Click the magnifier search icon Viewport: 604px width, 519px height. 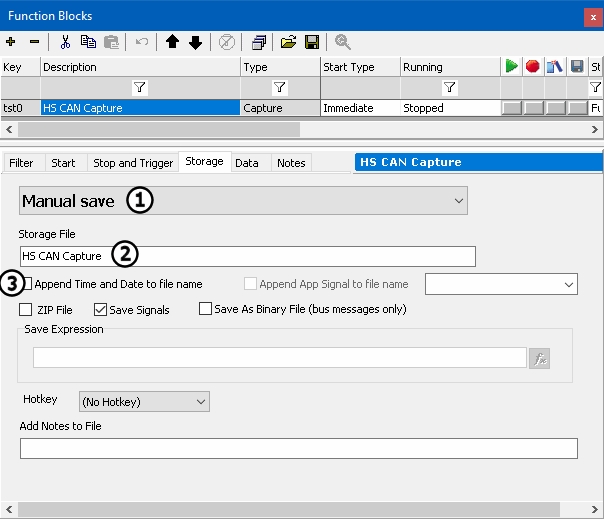click(343, 42)
